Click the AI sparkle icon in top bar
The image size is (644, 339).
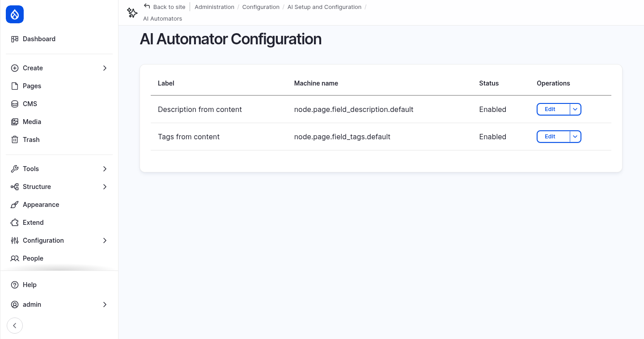pos(132,13)
